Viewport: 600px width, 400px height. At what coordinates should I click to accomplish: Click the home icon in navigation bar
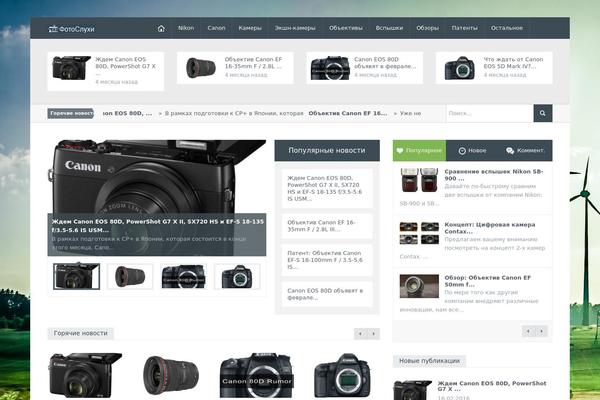tap(161, 28)
